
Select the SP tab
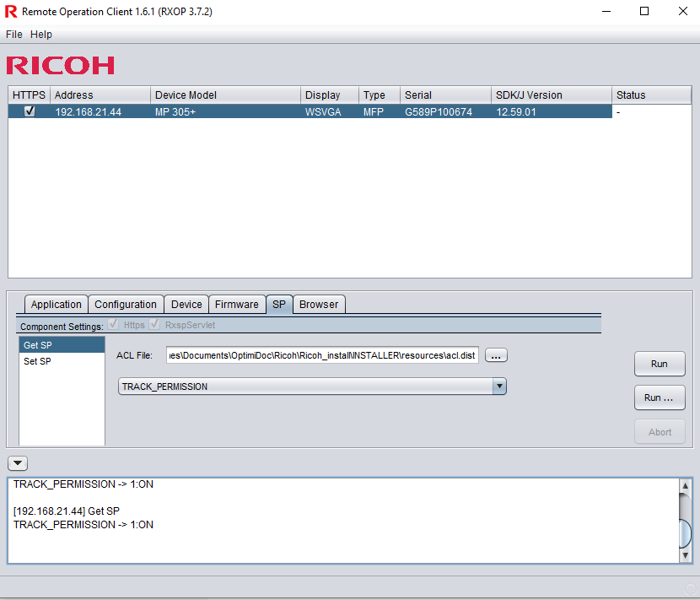point(279,305)
